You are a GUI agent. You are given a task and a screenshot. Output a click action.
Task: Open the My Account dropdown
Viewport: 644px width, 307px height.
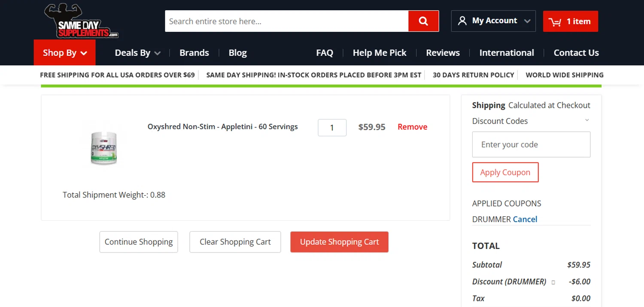(x=493, y=21)
